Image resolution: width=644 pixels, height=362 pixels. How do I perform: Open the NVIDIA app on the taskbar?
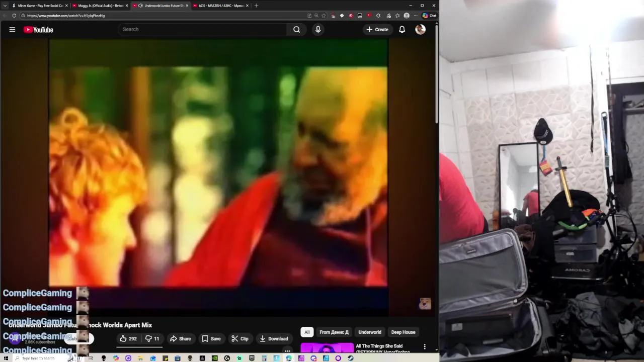pyautogui.click(x=215, y=358)
